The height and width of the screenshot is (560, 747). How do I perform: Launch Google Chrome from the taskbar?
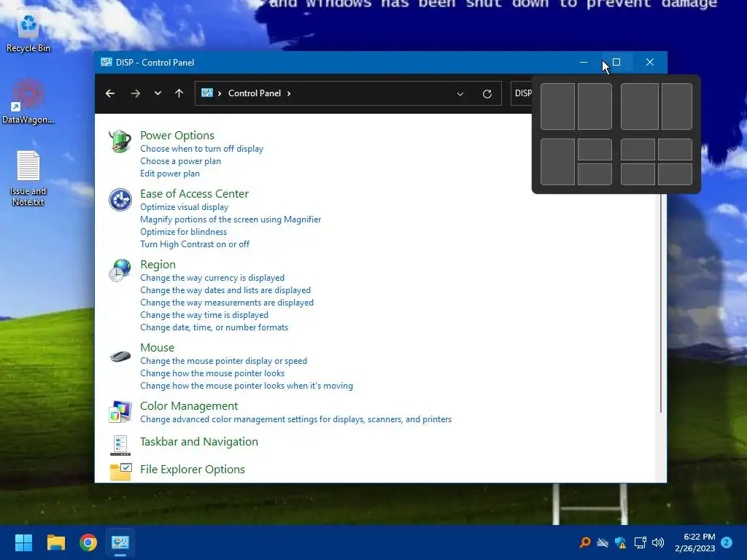(88, 542)
